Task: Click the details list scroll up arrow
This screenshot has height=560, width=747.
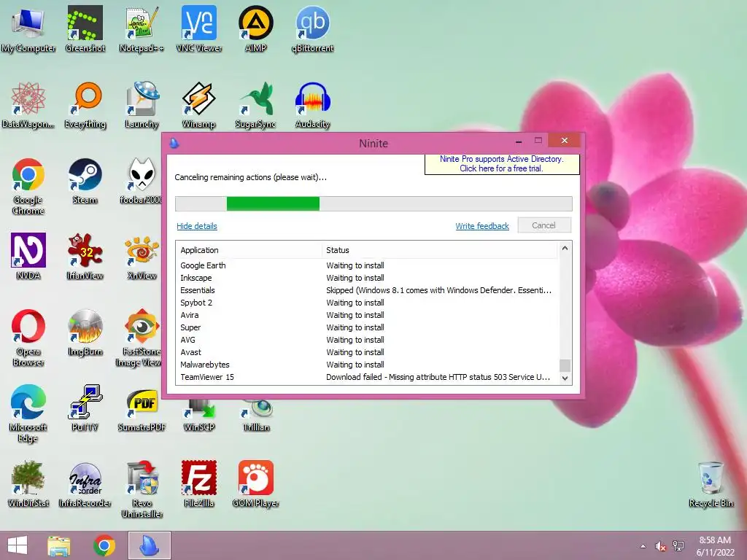Action: 565,248
